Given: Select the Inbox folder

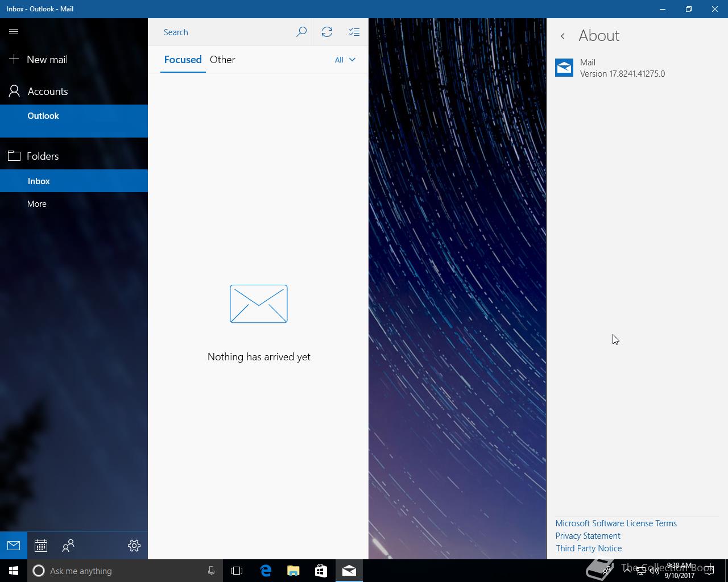Looking at the screenshot, I should coord(74,181).
